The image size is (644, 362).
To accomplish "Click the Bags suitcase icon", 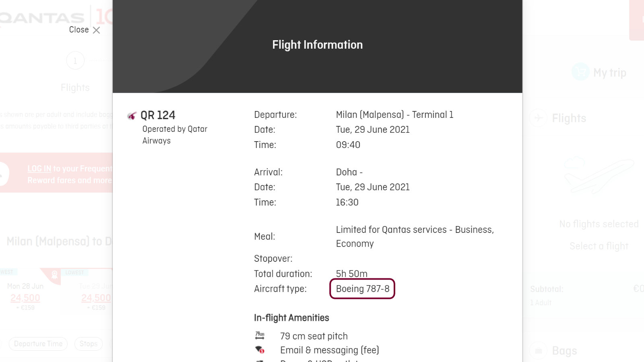I will [x=538, y=351].
